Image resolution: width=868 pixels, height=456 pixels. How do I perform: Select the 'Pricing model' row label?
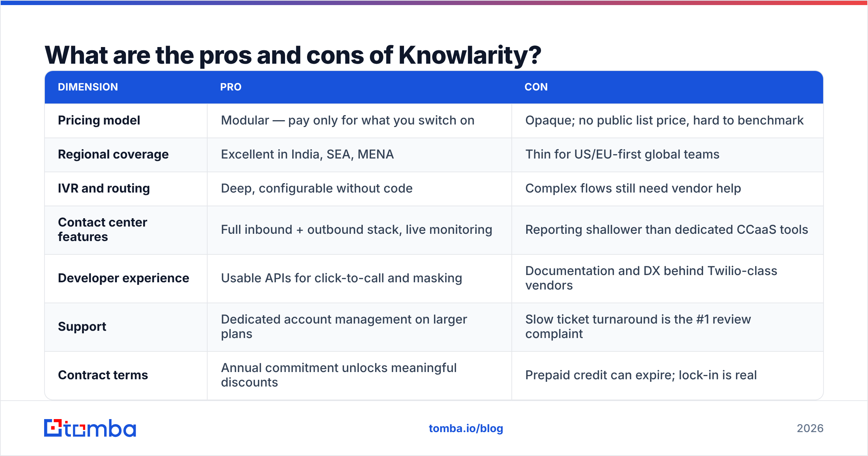pos(99,120)
